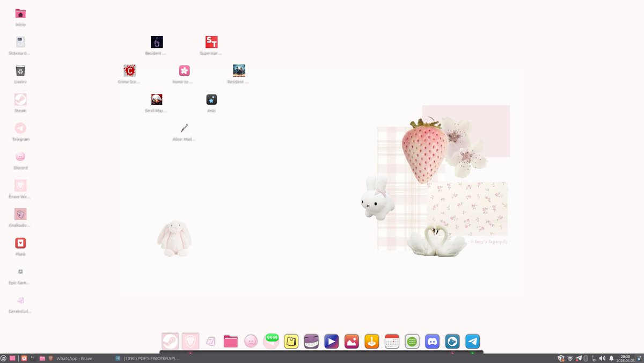Open the purple grinning face dock icon
The image size is (644, 363).
311,341
